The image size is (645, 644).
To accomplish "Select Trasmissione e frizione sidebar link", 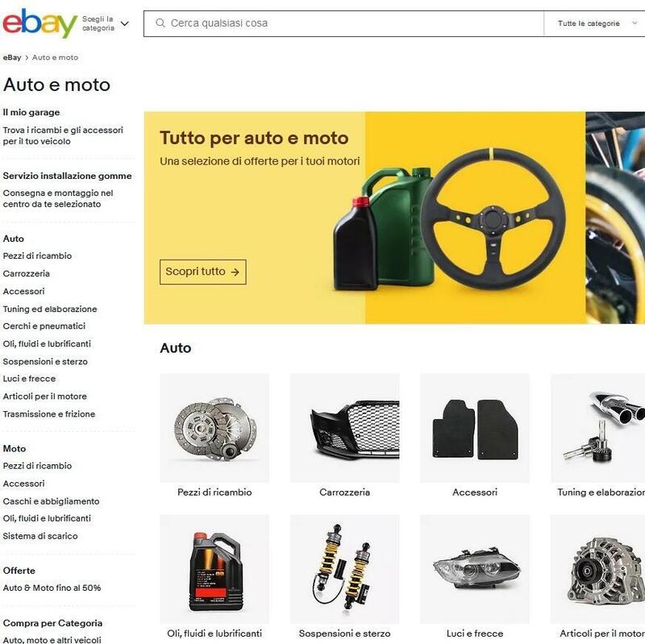I will coord(49,414).
